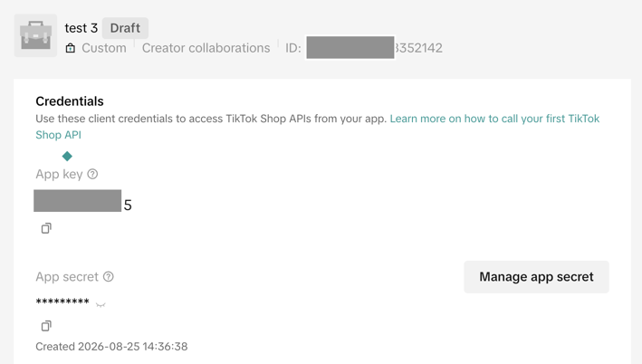Click the App secret field label
The width and height of the screenshot is (642, 364).
(x=67, y=277)
